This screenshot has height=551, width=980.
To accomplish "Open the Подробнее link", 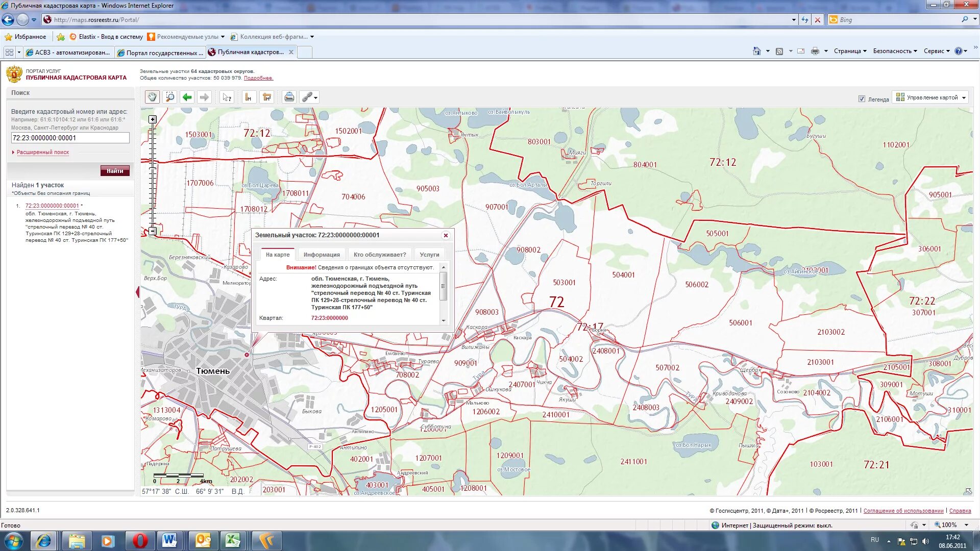I will click(258, 78).
